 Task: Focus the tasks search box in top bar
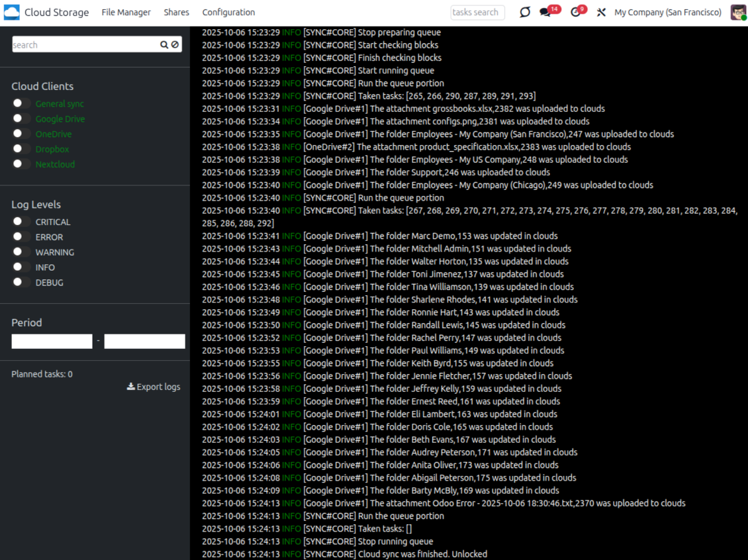477,13
